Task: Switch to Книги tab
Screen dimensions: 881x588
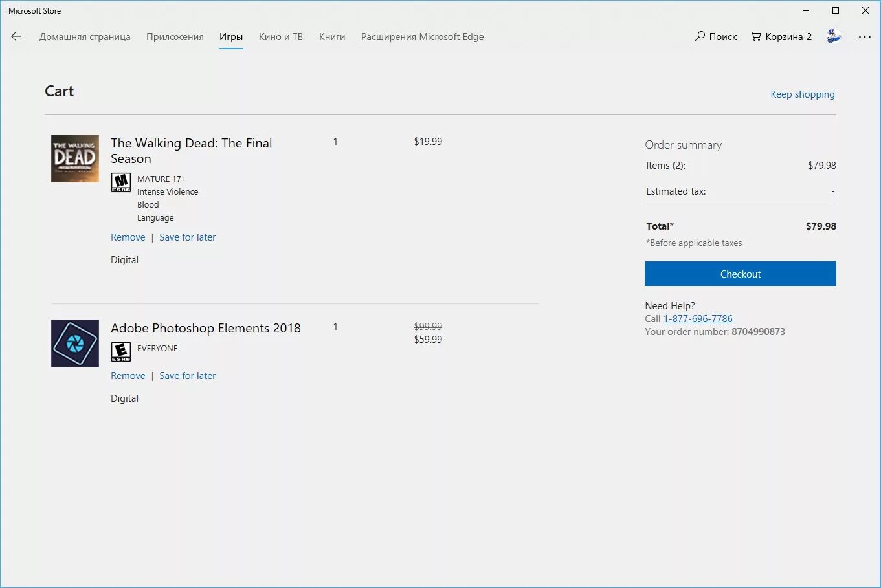Action: pyautogui.click(x=332, y=37)
